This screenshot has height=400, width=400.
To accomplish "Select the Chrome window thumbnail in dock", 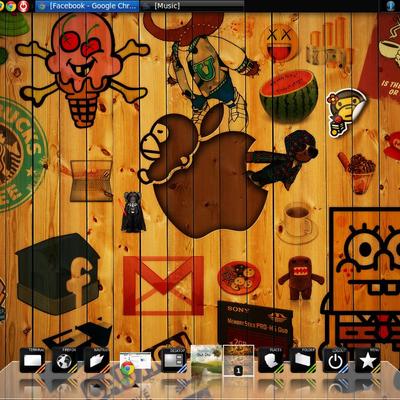I will coord(135,362).
